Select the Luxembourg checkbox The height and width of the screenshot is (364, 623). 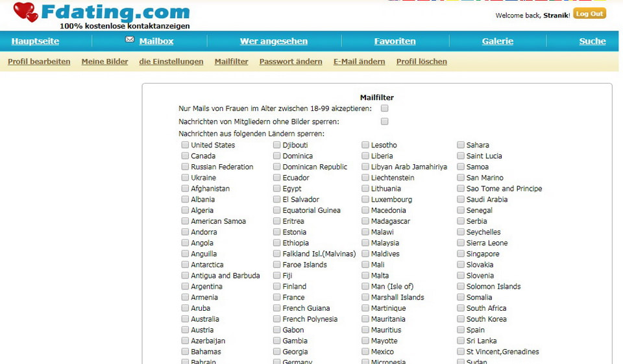coord(366,200)
